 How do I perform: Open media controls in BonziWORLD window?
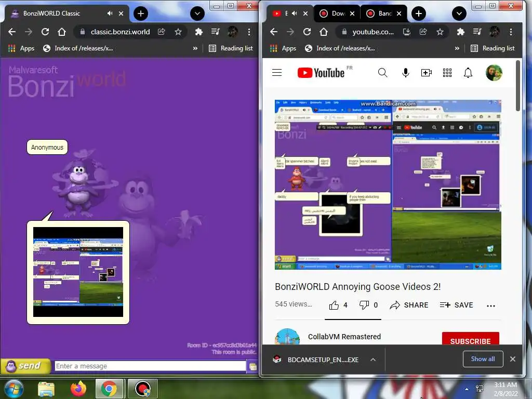(x=215, y=32)
